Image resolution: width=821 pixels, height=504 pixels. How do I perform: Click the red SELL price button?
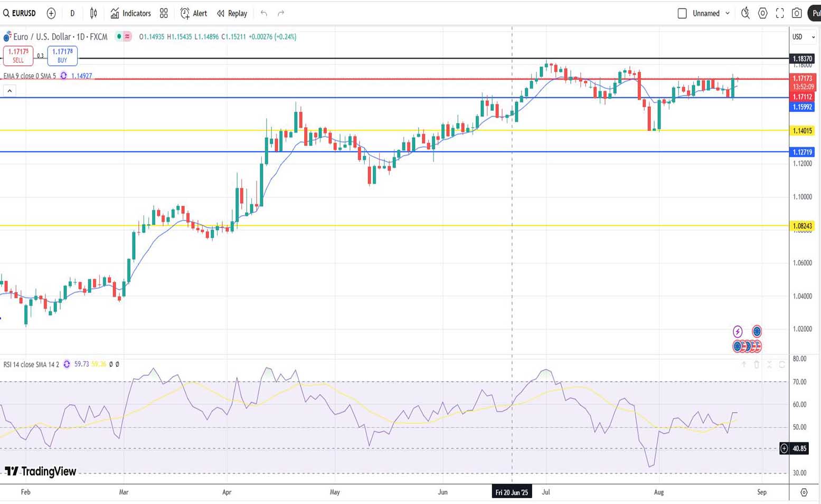point(18,55)
